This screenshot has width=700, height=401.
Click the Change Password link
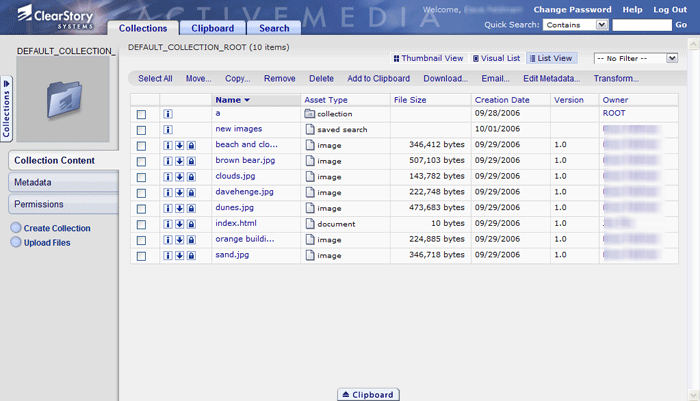click(x=571, y=9)
